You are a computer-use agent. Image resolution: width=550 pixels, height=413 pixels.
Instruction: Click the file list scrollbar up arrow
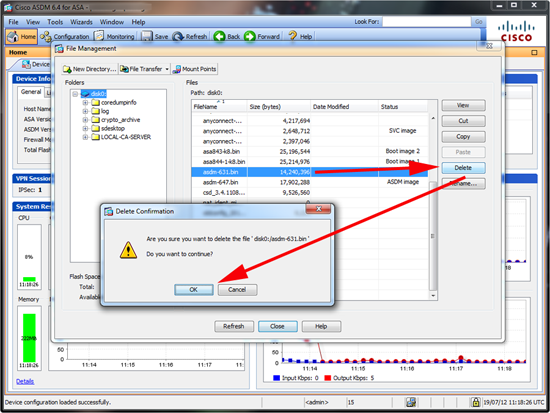(433, 119)
